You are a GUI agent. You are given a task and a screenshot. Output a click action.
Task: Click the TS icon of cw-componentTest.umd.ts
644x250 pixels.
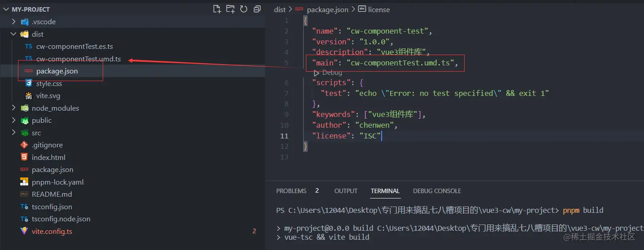pos(29,59)
